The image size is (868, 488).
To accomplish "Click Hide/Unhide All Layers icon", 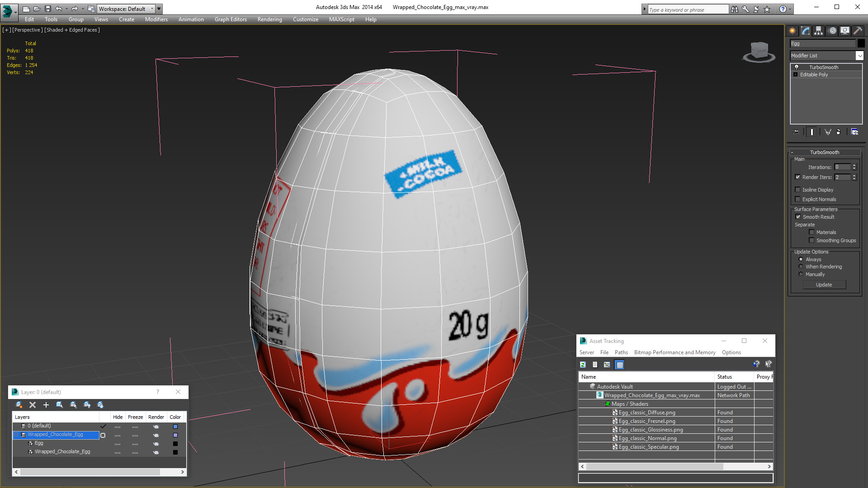I will pos(87,405).
